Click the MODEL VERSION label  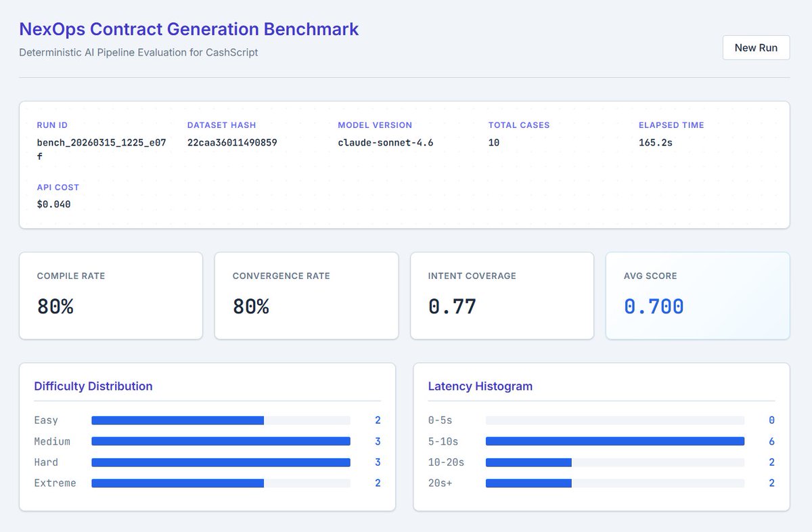[x=375, y=125]
